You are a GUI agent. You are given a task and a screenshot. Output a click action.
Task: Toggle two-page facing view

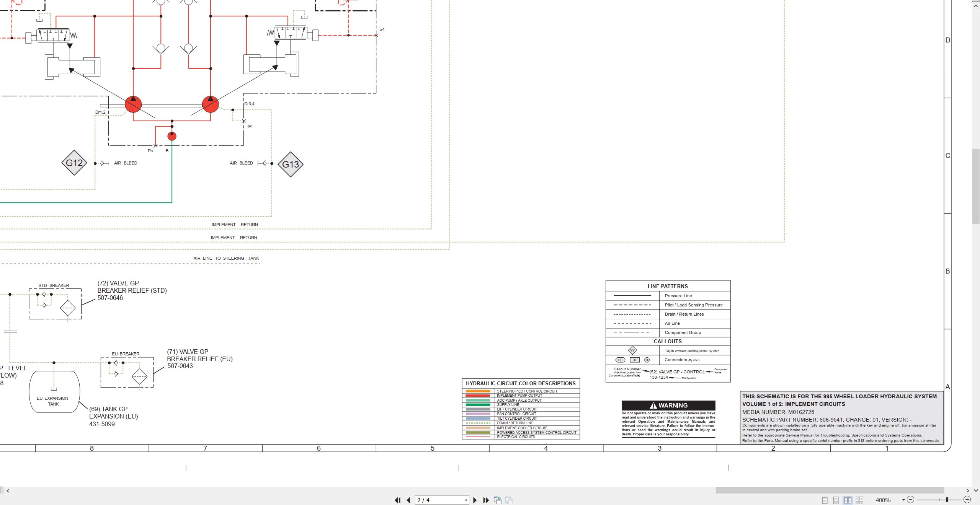(x=848, y=500)
